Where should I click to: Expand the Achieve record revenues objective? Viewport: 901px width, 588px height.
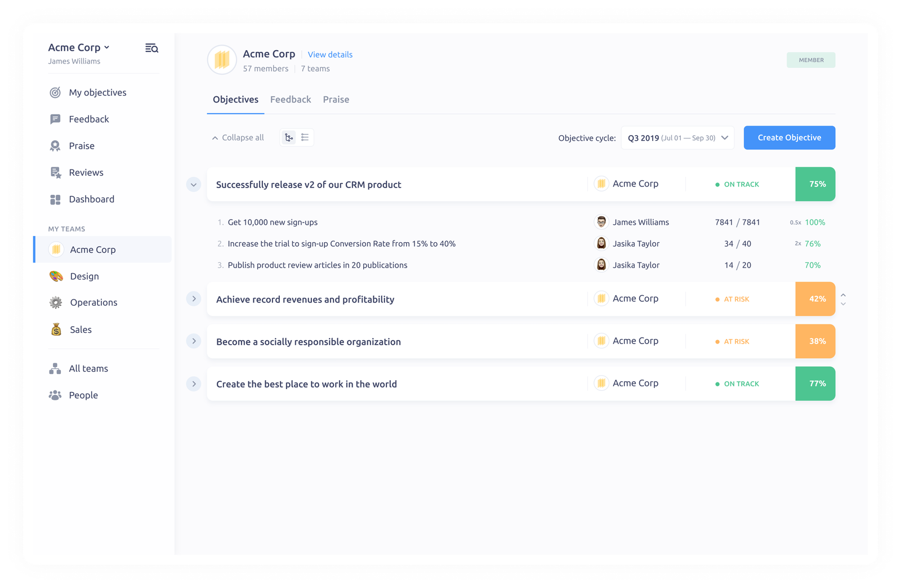tap(194, 299)
